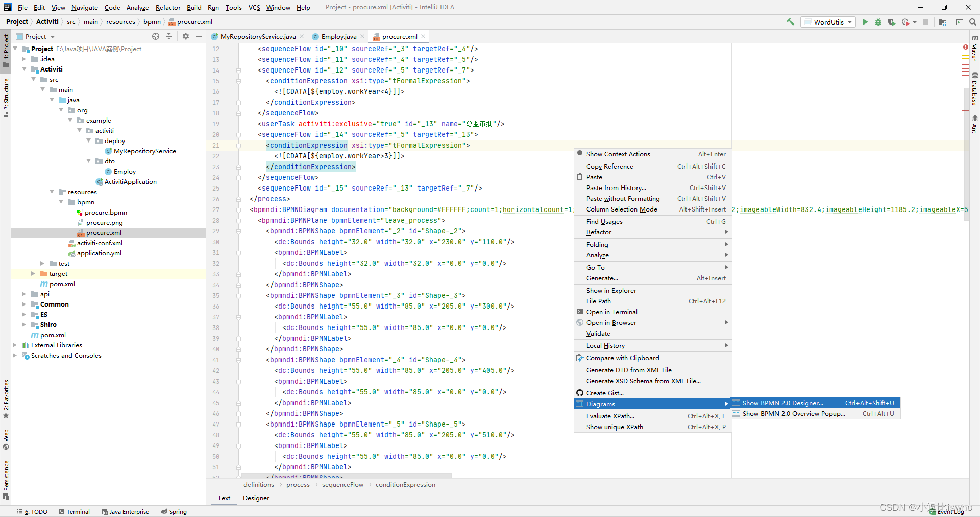The width and height of the screenshot is (980, 517).
Task: Click the Profiler run icon
Action: 905,22
